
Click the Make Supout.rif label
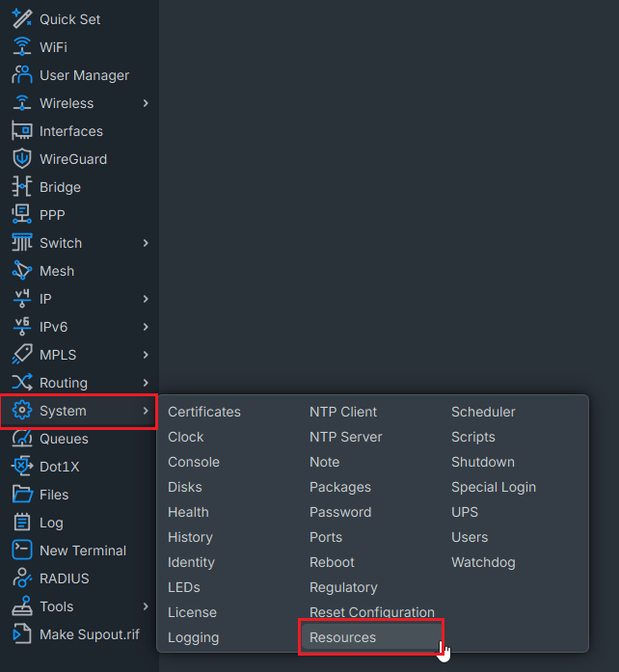click(x=89, y=634)
